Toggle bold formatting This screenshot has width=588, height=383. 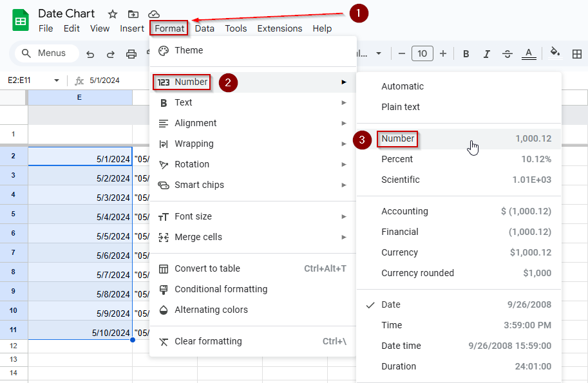466,54
